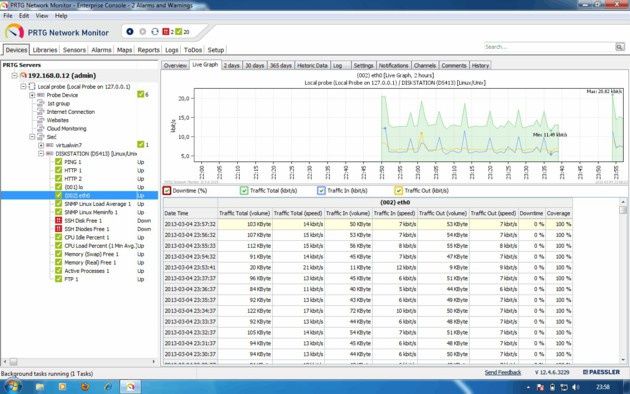Viewport: 630px width, 394px height.
Task: Open the 2 days graph tab
Action: click(x=231, y=65)
